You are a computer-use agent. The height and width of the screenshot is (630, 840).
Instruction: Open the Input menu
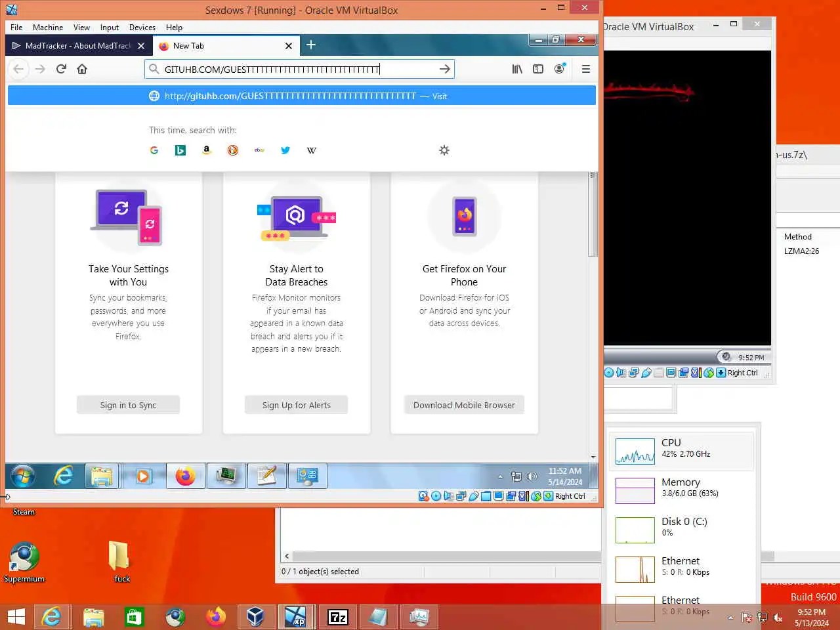pos(110,28)
